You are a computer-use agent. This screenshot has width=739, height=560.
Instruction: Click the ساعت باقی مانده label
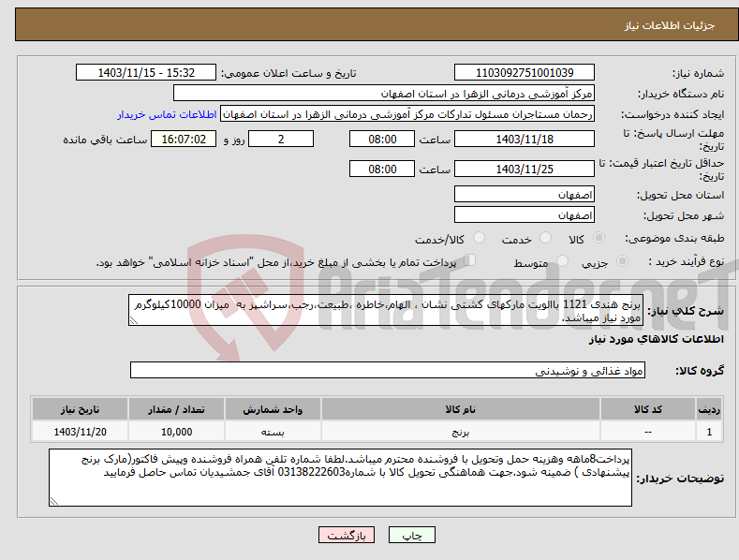pyautogui.click(x=105, y=140)
